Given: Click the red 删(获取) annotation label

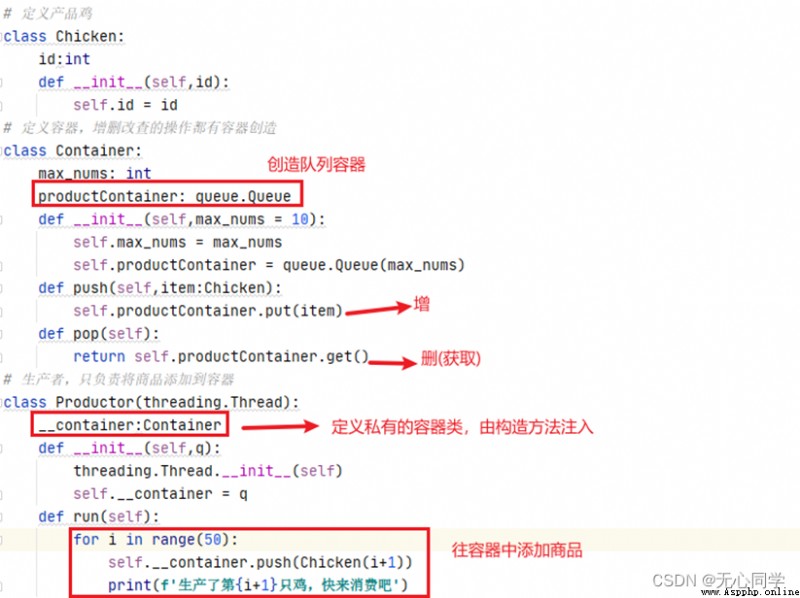Looking at the screenshot, I should (451, 359).
